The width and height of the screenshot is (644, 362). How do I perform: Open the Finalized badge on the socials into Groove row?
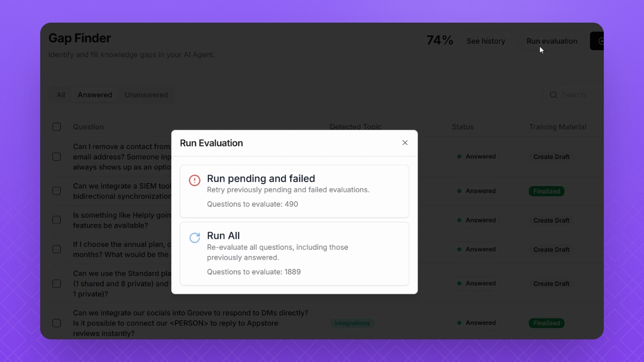click(547, 323)
